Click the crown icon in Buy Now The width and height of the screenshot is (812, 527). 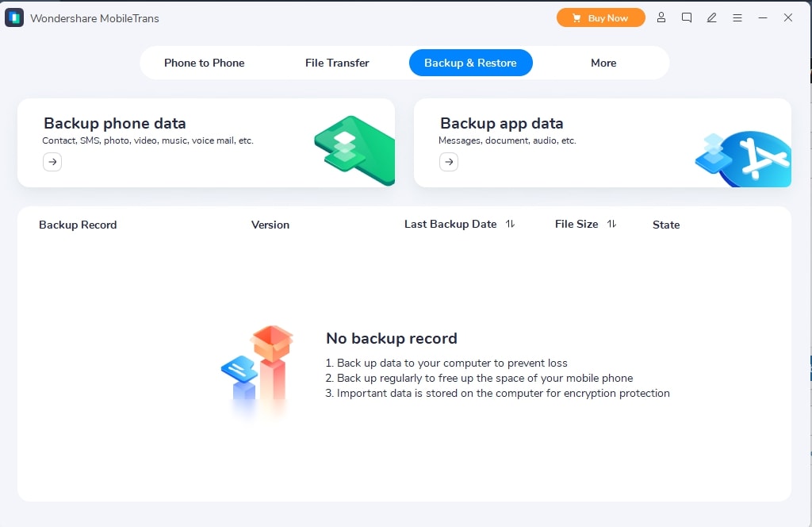(x=578, y=17)
